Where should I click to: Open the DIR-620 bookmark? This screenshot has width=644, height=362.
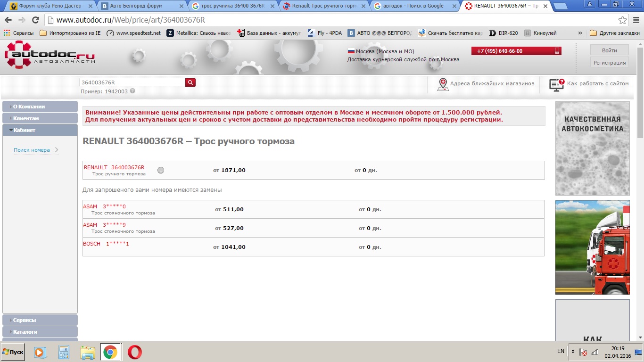[503, 33]
